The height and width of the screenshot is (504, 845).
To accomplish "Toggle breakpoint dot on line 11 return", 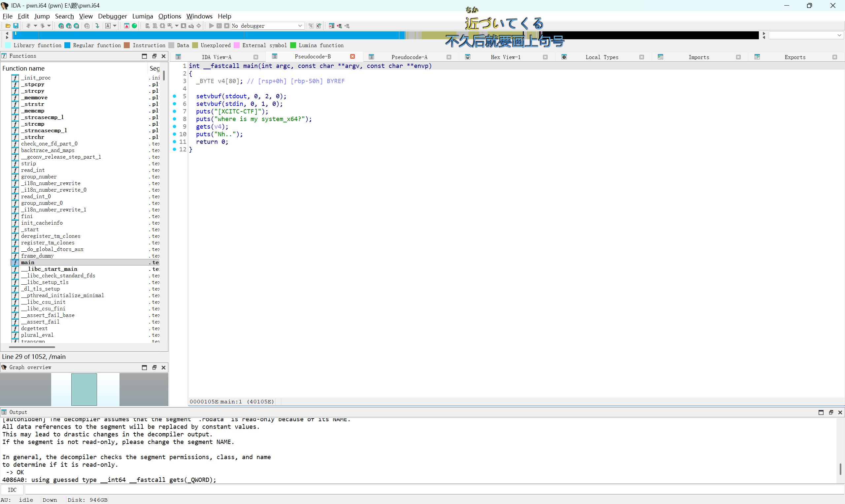I will [x=174, y=142].
